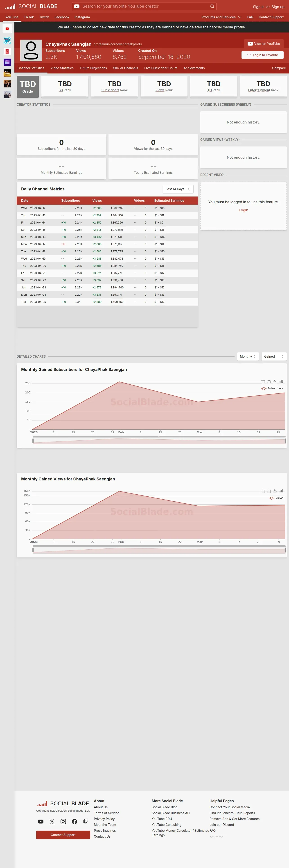Click the ChayaPhak Saengjan profile avatar
Image resolution: width=289 pixels, height=868 pixels.
point(31,50)
